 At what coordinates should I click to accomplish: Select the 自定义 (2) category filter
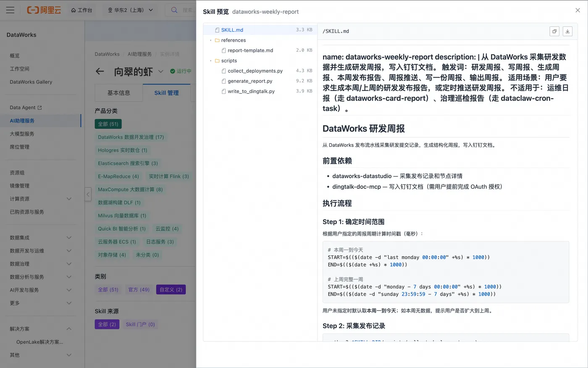click(171, 289)
